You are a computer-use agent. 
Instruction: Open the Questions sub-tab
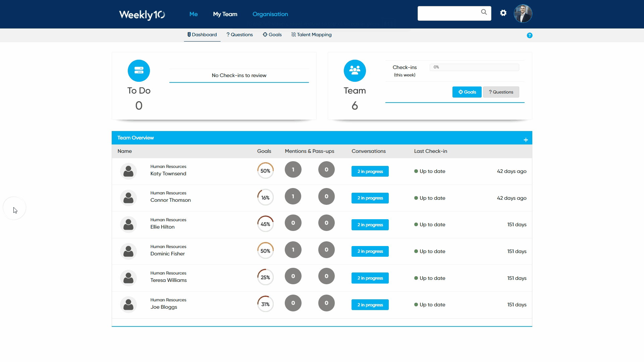tap(239, 35)
